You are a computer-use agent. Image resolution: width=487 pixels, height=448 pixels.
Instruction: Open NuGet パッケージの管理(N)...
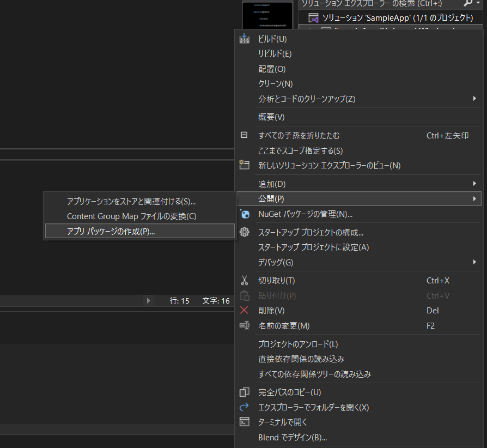359,214
